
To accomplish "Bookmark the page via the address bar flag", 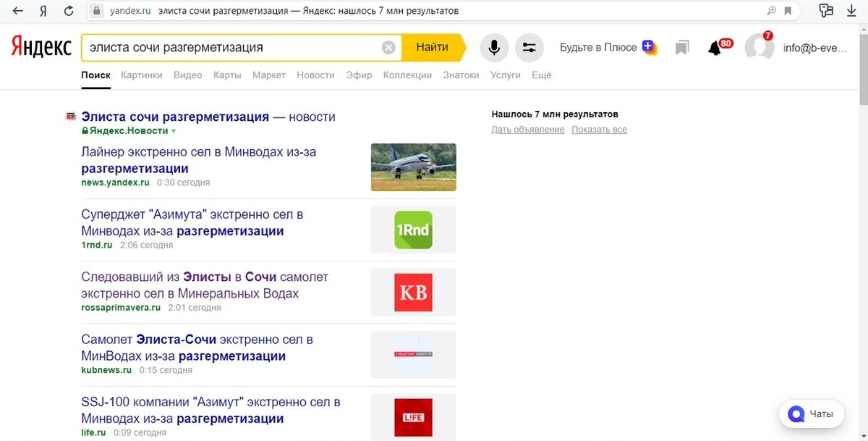I will [x=788, y=11].
